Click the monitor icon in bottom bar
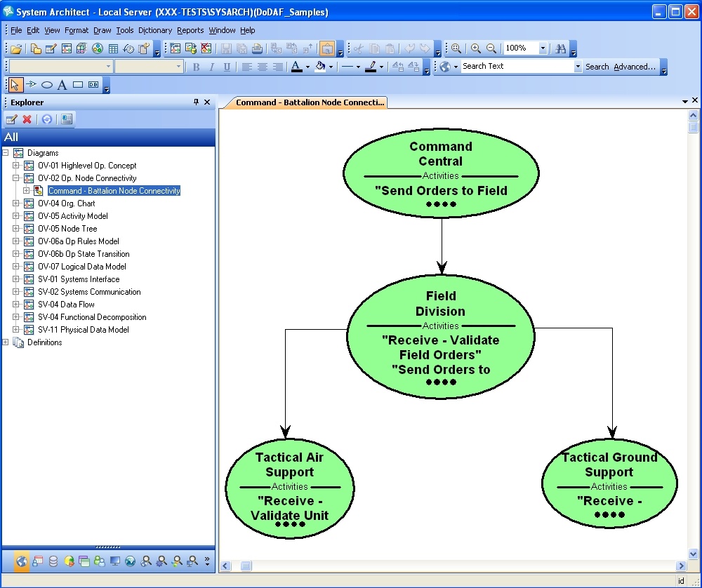 (115, 561)
